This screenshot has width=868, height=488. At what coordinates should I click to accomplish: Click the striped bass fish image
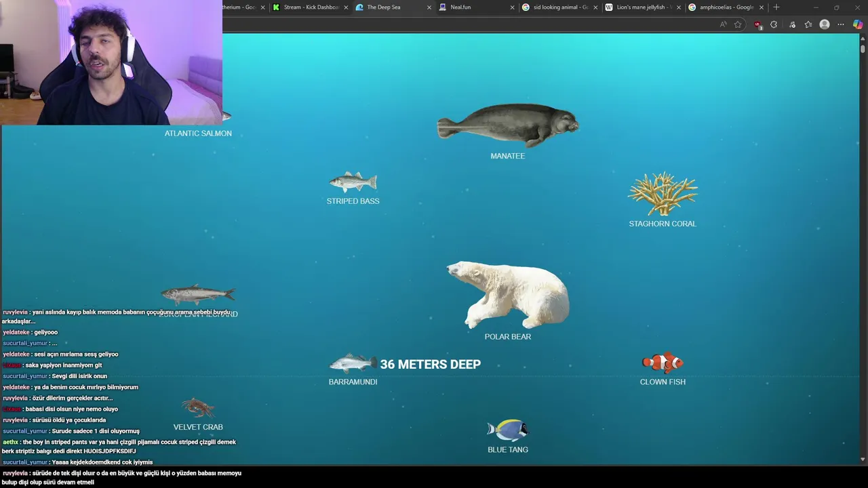(x=353, y=182)
